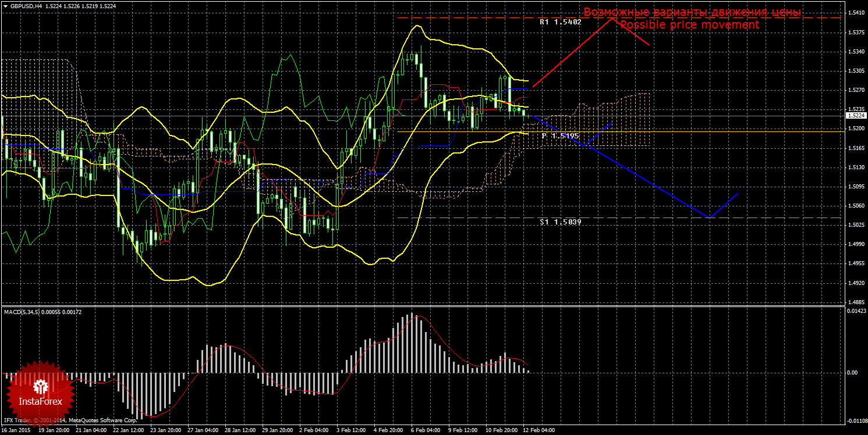Click the Russian red heading text
The width and height of the screenshot is (868, 435).
[692, 12]
